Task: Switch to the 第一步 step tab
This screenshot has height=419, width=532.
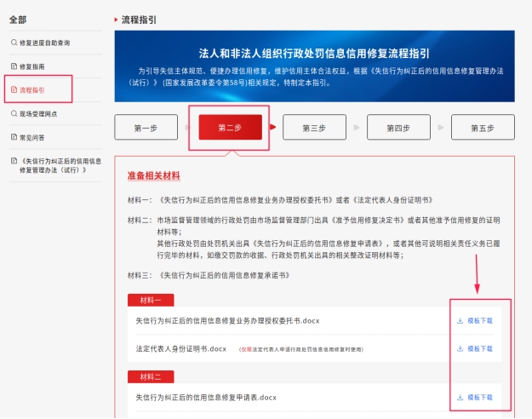Action: [x=146, y=128]
